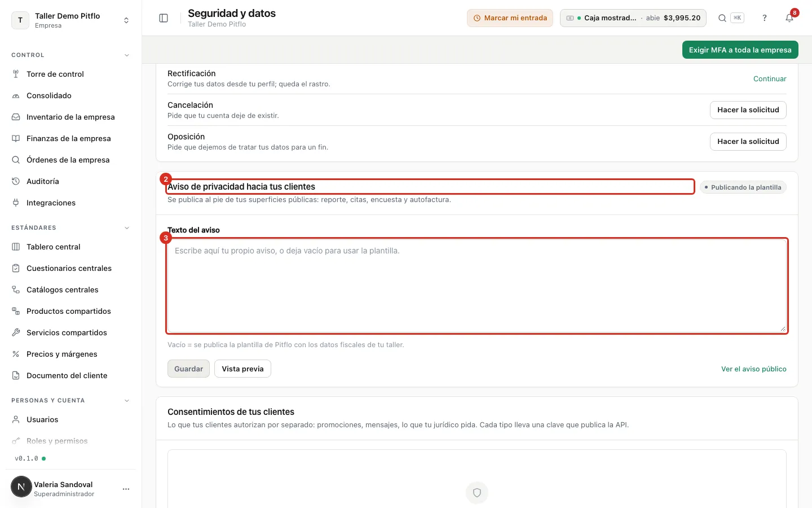This screenshot has width=812, height=508.
Task: Click the Cuestionarios centrales clipboard icon
Action: coord(16,268)
